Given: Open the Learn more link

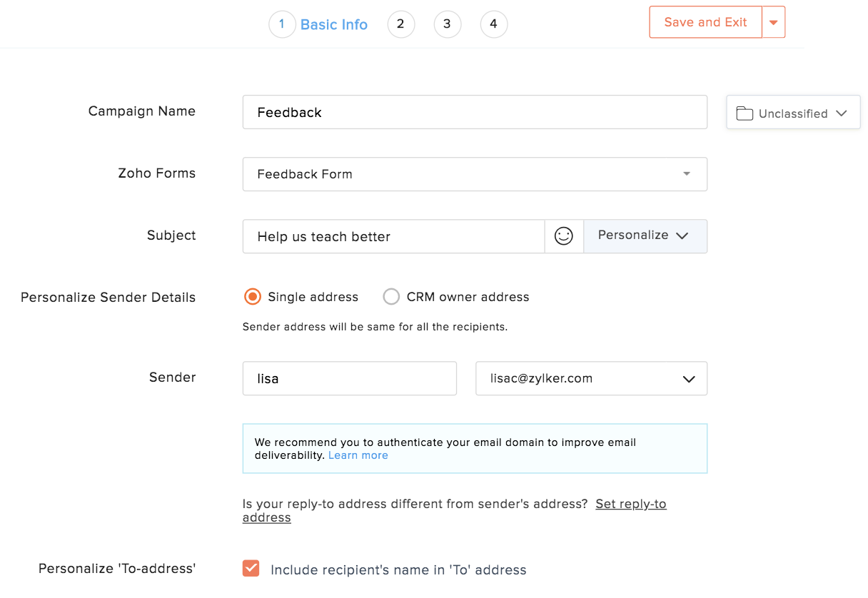Looking at the screenshot, I should pyautogui.click(x=358, y=455).
